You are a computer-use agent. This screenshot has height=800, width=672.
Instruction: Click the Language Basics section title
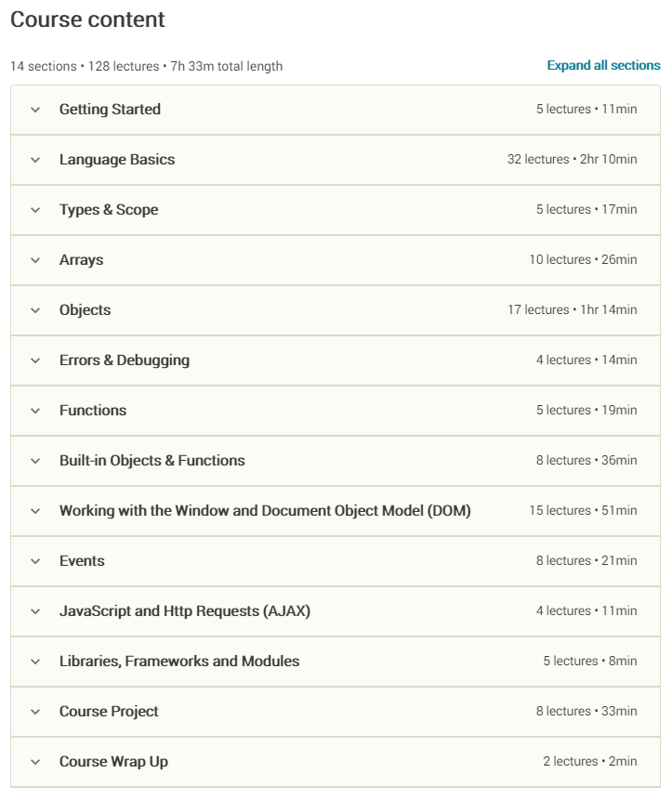117,160
